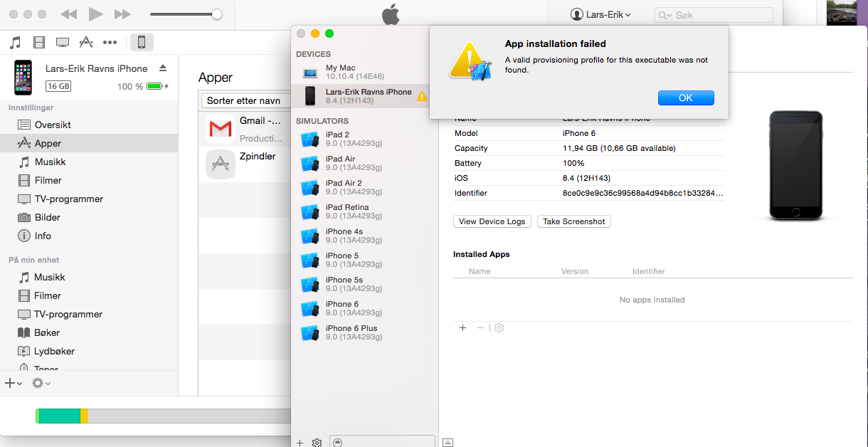Show the device console with the bottom toggle
The image size is (868, 447).
coord(448,442)
